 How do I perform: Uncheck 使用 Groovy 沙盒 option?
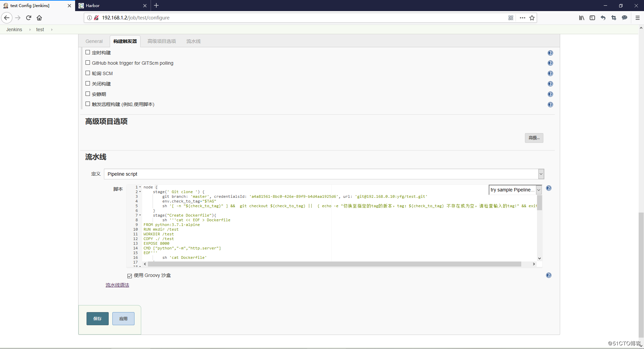pyautogui.click(x=129, y=276)
